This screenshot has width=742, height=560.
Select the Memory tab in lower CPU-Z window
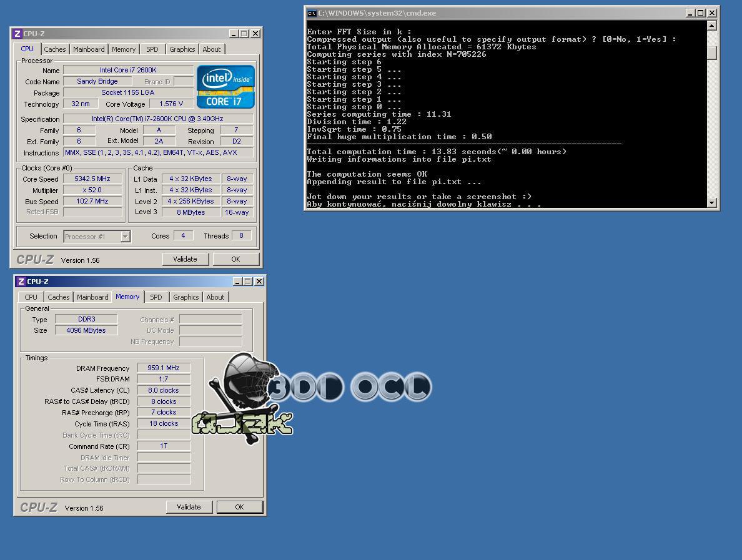127,297
